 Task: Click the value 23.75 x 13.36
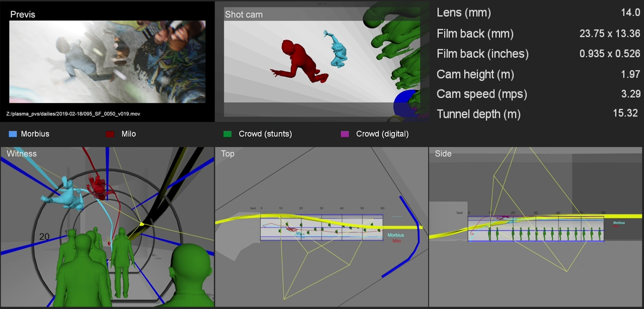(x=610, y=34)
